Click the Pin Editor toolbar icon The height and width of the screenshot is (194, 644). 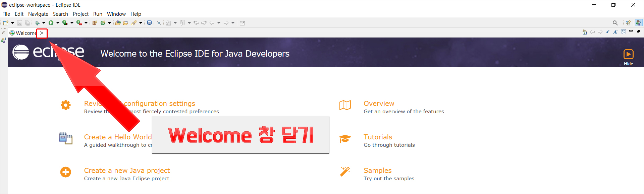coord(243,23)
